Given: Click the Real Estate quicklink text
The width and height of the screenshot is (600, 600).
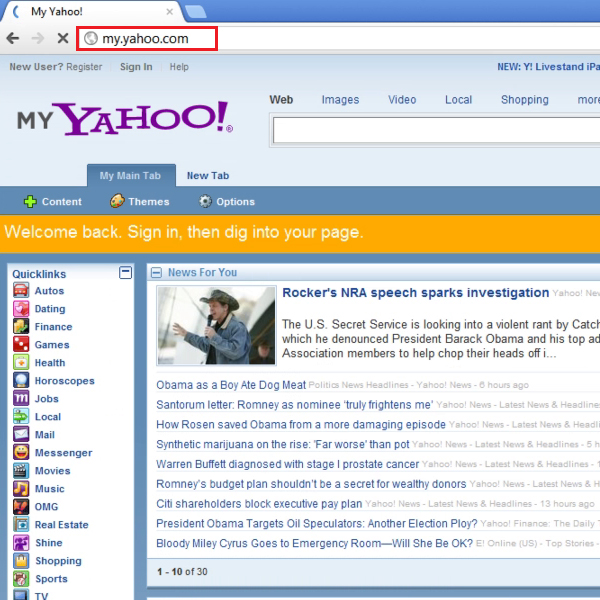Looking at the screenshot, I should click(62, 525).
